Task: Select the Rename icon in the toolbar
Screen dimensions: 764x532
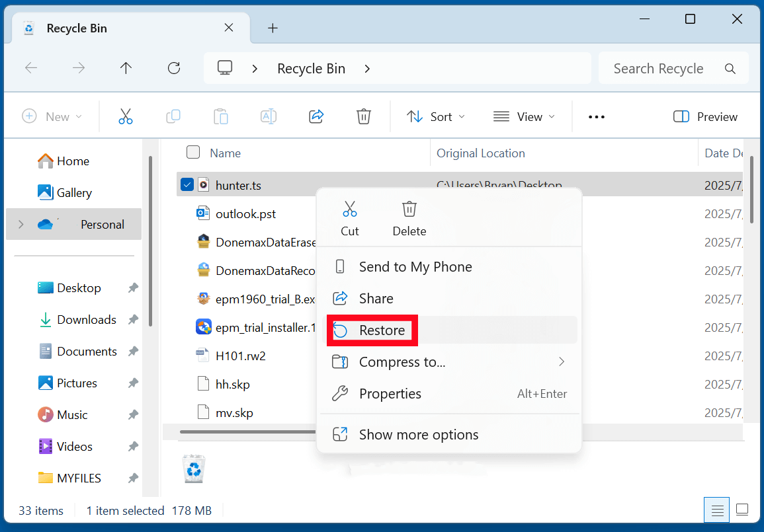Action: pyautogui.click(x=269, y=116)
